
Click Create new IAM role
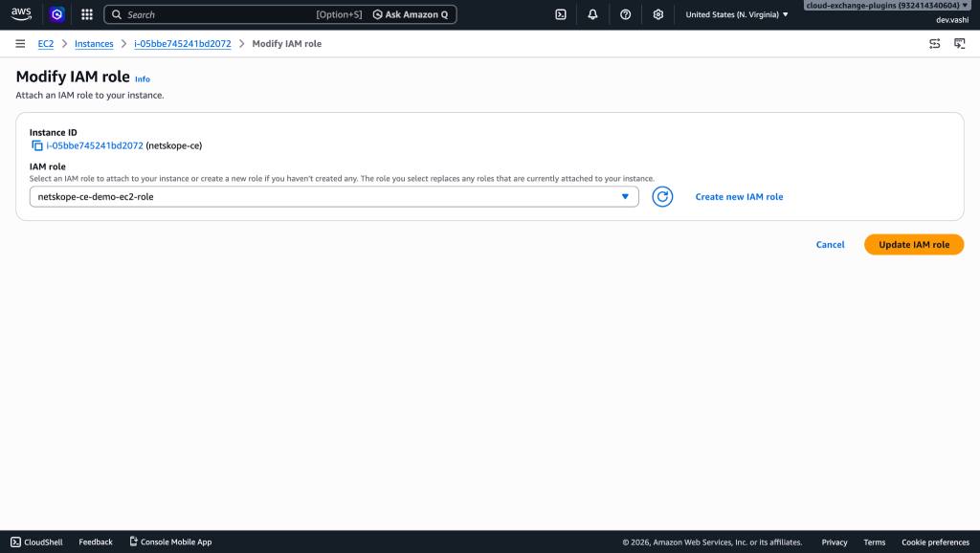[739, 197]
